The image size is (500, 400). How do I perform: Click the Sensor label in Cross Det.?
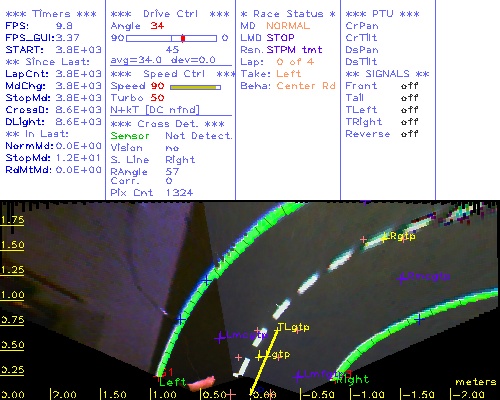pos(130,136)
